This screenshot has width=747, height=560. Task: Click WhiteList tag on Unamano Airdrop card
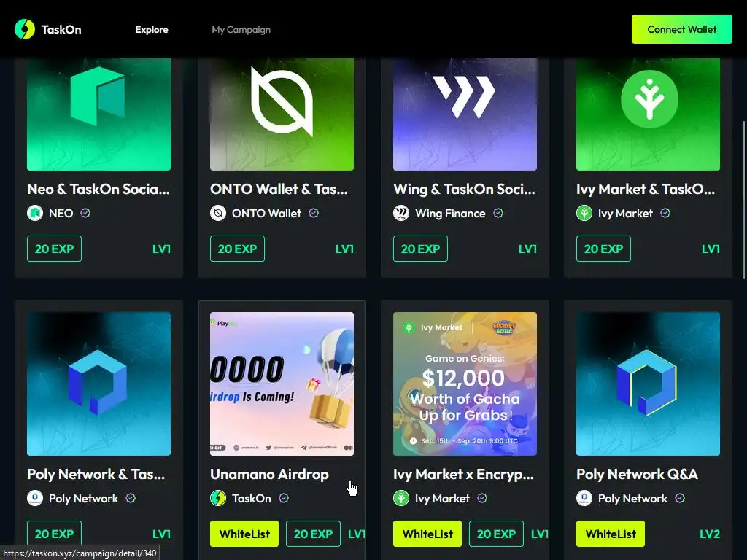[244, 534]
